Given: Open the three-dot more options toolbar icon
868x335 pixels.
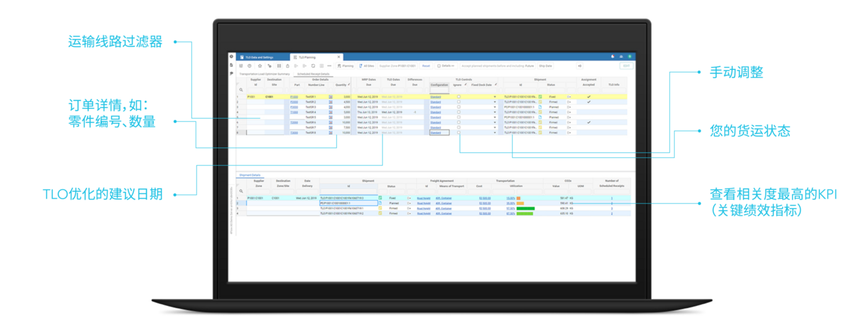Looking at the screenshot, I should pos(329,66).
